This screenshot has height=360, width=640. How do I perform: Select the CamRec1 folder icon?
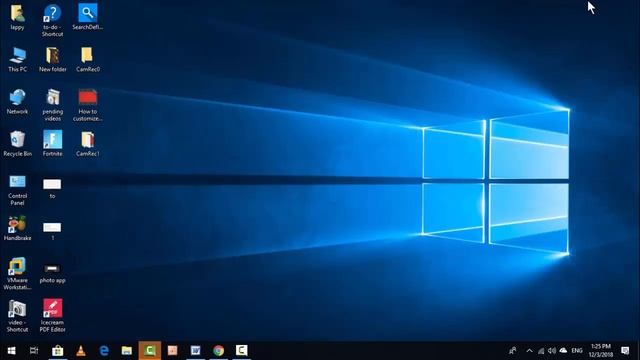pos(87,144)
